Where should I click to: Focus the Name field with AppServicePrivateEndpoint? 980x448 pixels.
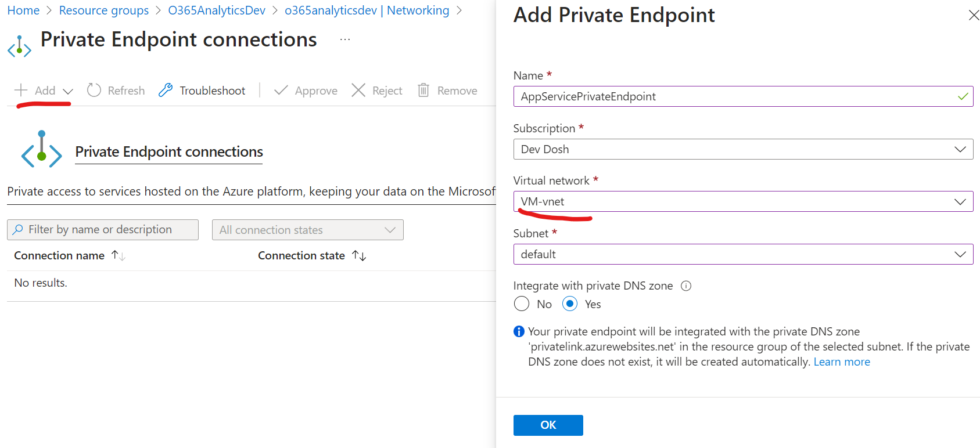743,96
